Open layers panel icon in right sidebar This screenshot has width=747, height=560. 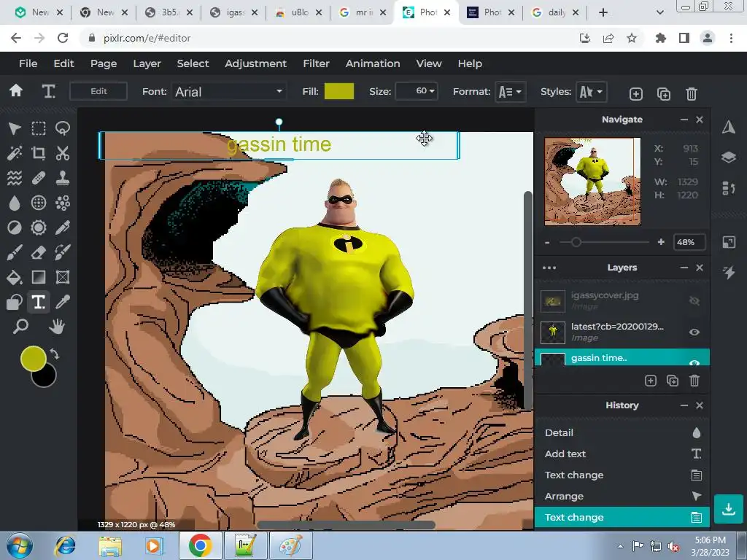coord(729,157)
